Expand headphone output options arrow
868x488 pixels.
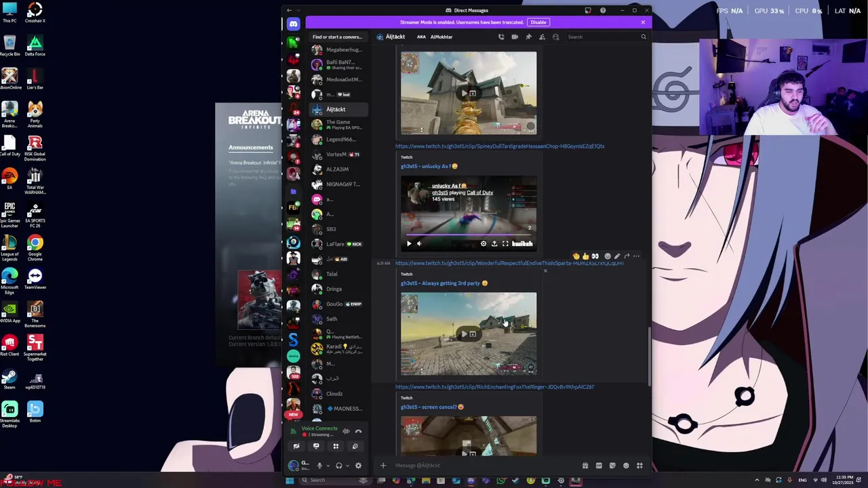348,466
